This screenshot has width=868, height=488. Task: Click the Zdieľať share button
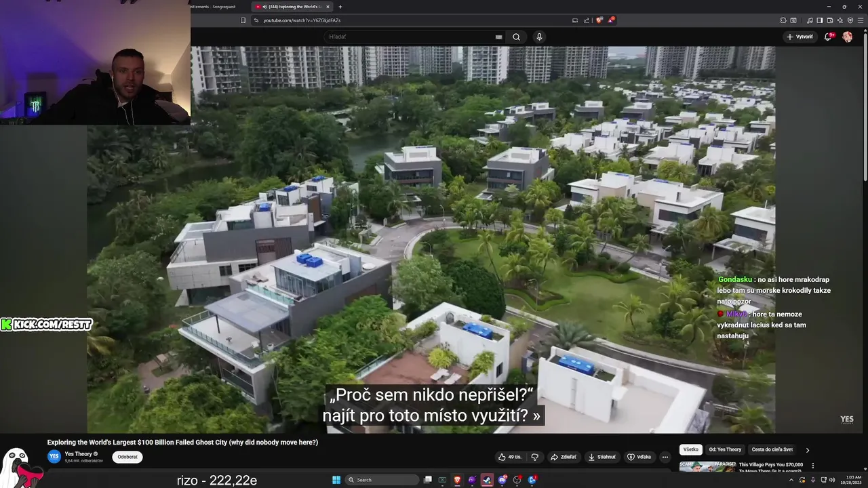[x=564, y=457]
